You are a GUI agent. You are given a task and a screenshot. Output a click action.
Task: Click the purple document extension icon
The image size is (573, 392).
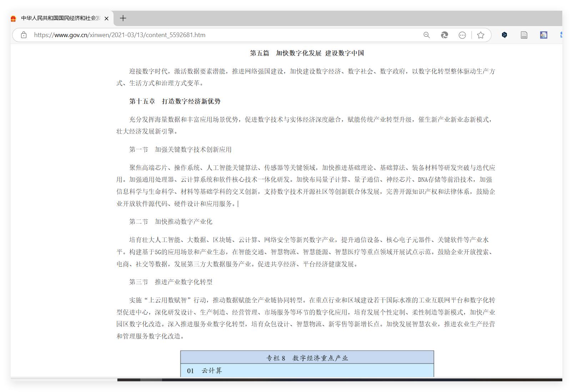click(x=543, y=35)
